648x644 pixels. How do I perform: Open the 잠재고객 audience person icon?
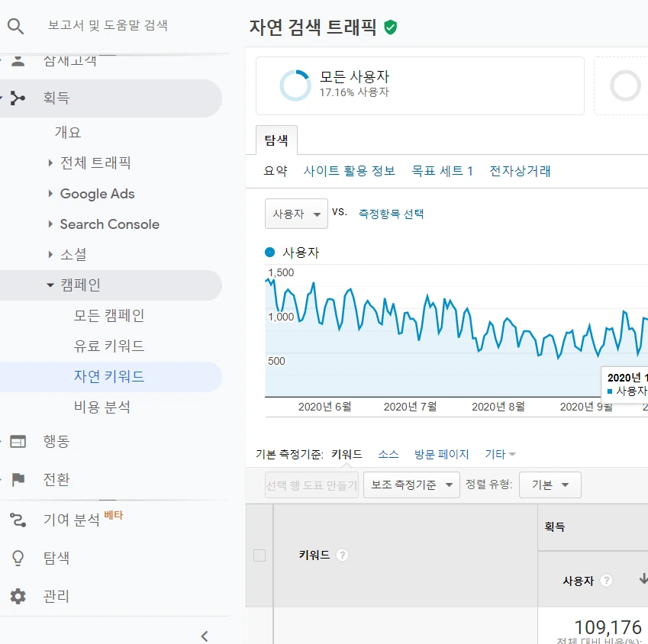18,61
